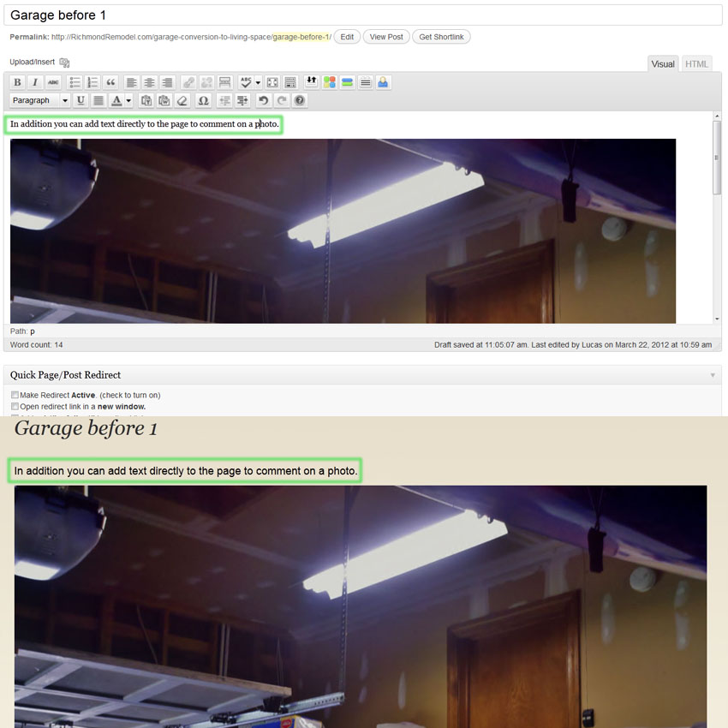The image size is (728, 728).
Task: Insert a blockquote
Action: click(110, 81)
